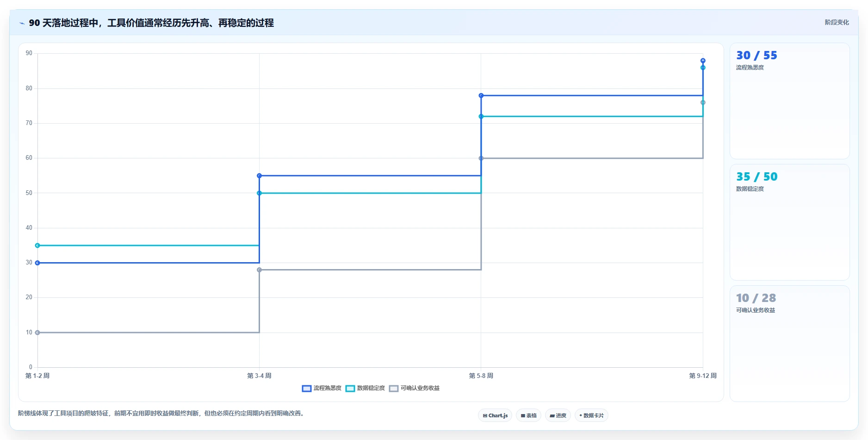Click the lightning icon beside the header title

(x=22, y=23)
